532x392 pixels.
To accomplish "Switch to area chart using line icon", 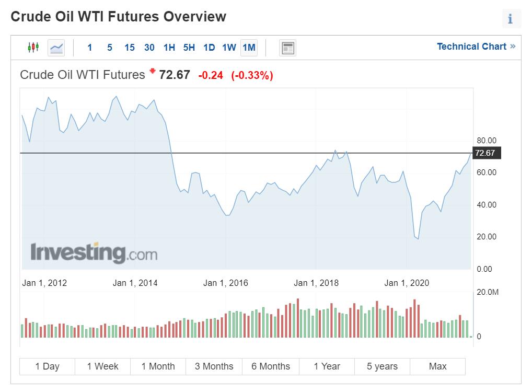I will 55,47.
